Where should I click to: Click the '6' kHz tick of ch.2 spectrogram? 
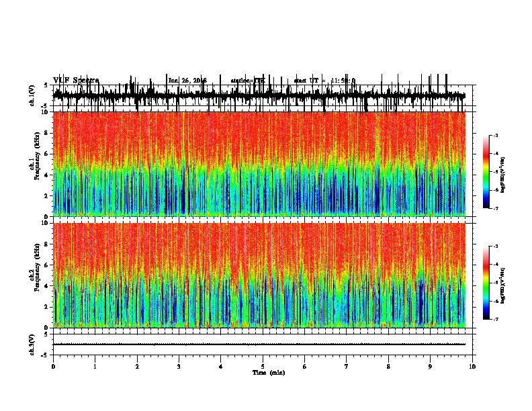tap(47, 265)
